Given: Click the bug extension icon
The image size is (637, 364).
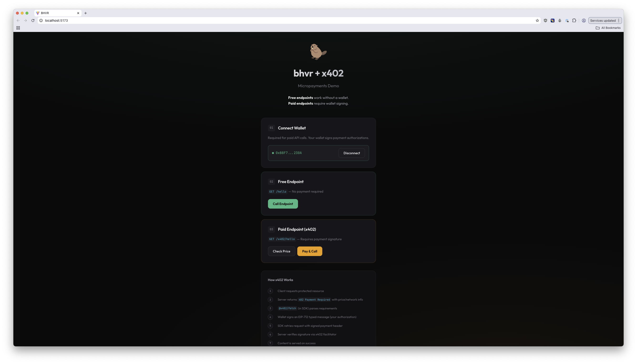Looking at the screenshot, I should pos(560,21).
